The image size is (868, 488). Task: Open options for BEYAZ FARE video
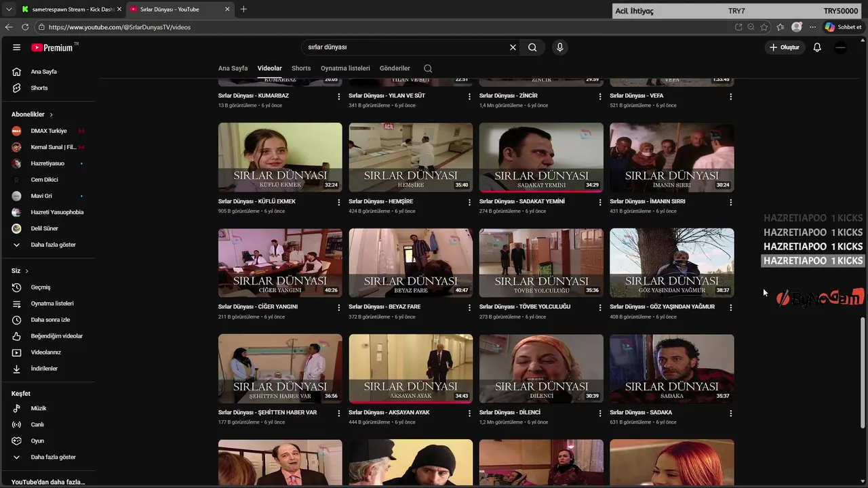[469, 308]
